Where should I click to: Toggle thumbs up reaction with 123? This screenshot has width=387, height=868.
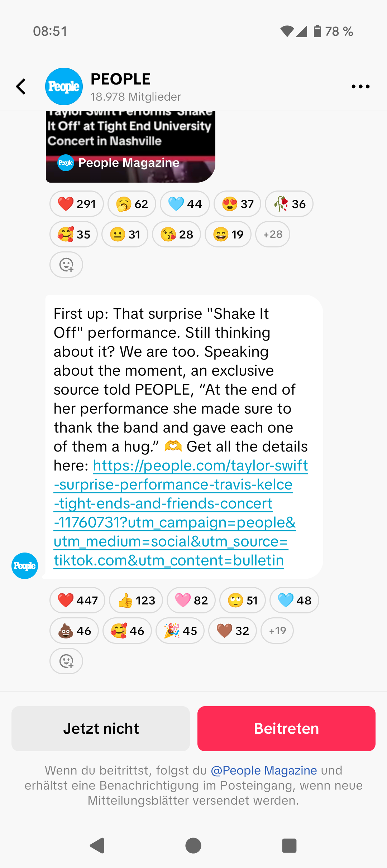pos(136,601)
